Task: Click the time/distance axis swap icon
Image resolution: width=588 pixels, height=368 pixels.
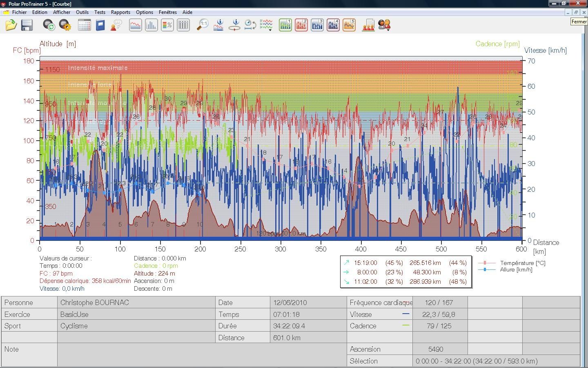Action: pyautogui.click(x=250, y=25)
